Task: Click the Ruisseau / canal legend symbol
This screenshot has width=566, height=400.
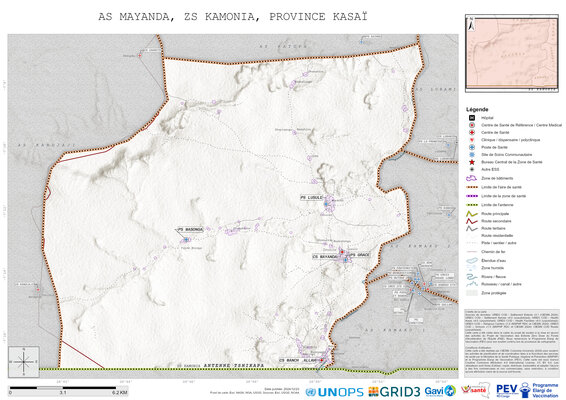Action: tap(471, 284)
